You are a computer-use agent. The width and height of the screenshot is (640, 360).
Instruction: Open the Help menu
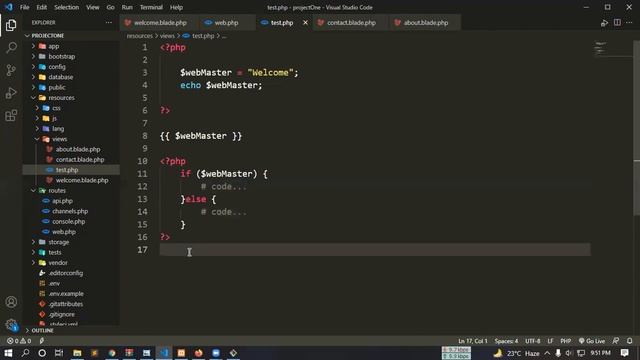pos(176,7)
